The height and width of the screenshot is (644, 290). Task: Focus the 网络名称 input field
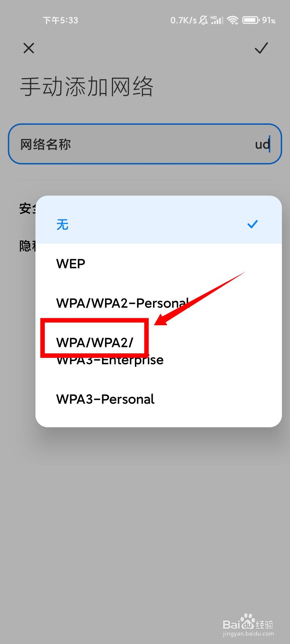(x=145, y=144)
